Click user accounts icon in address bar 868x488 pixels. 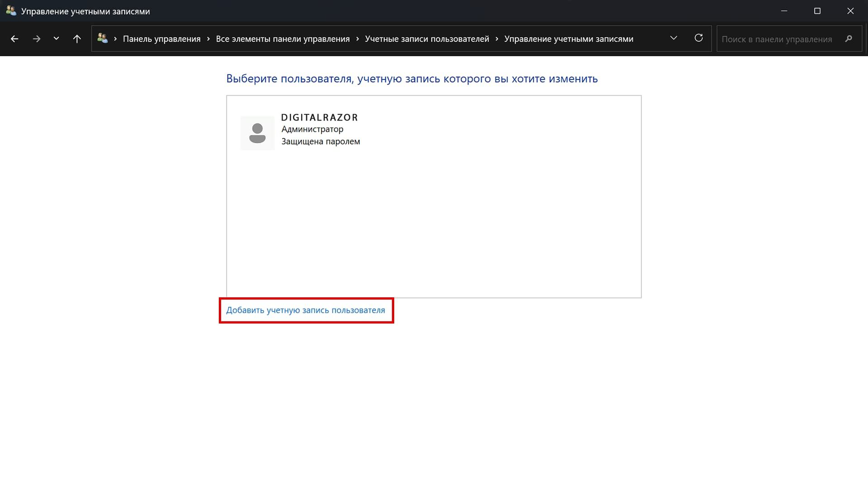pyautogui.click(x=103, y=38)
